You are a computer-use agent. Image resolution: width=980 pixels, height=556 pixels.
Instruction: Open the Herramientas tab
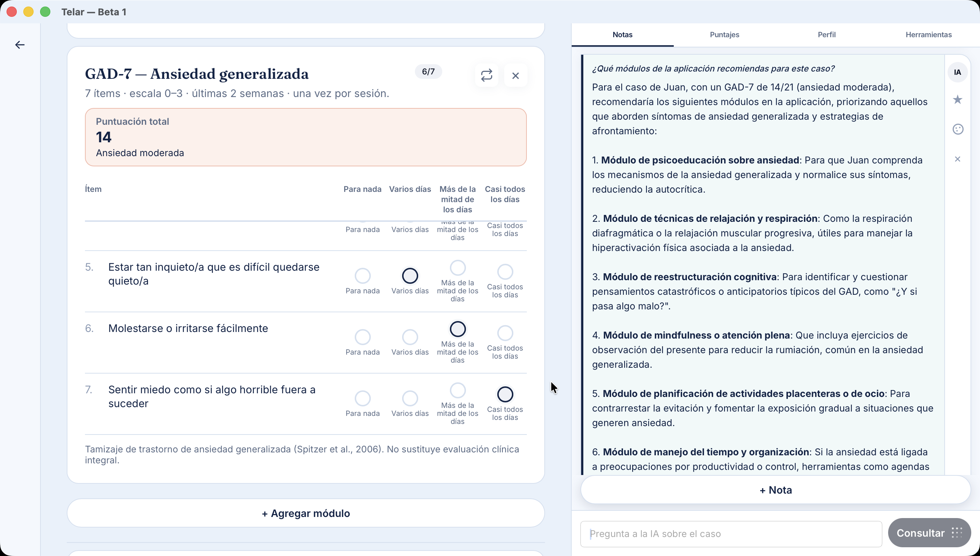coord(929,35)
